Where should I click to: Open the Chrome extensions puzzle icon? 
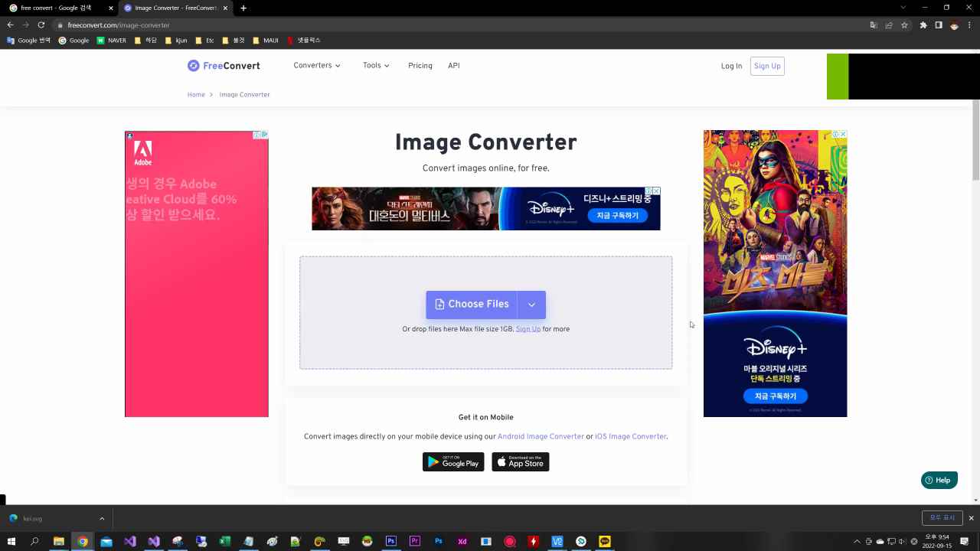point(923,25)
